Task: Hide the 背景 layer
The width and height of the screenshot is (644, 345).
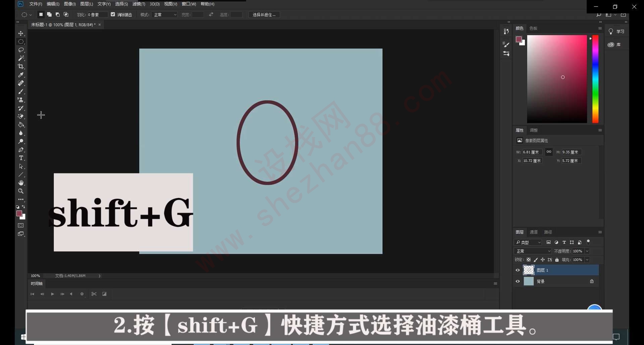Action: click(x=518, y=281)
